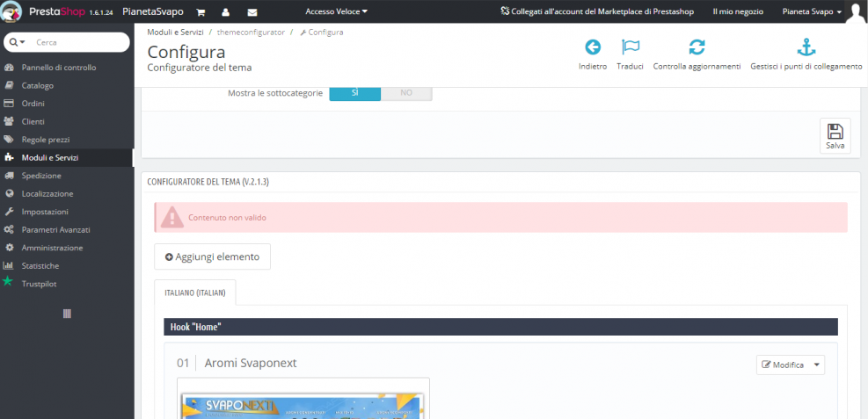
Task: Click the Salva floppy disk button
Action: click(x=835, y=135)
